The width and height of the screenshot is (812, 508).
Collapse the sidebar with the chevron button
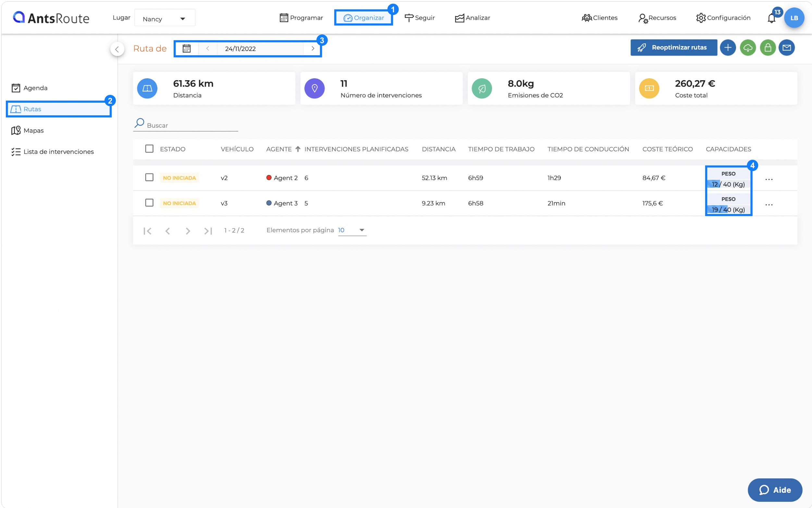117,49
